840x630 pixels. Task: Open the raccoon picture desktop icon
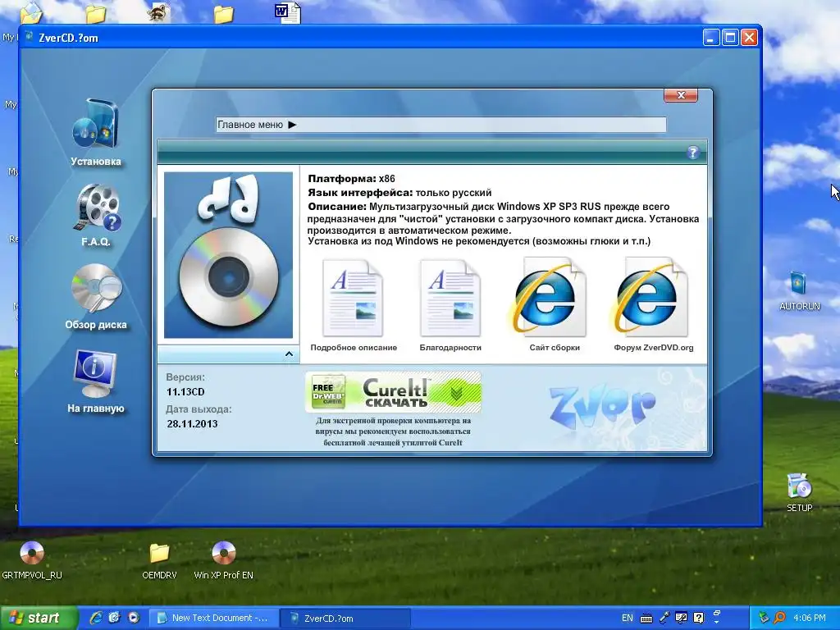(159, 11)
